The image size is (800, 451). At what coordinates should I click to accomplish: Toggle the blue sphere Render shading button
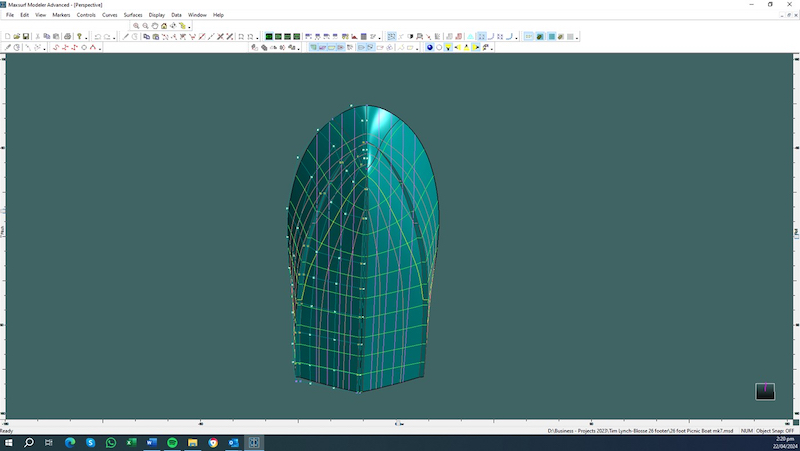(430, 47)
